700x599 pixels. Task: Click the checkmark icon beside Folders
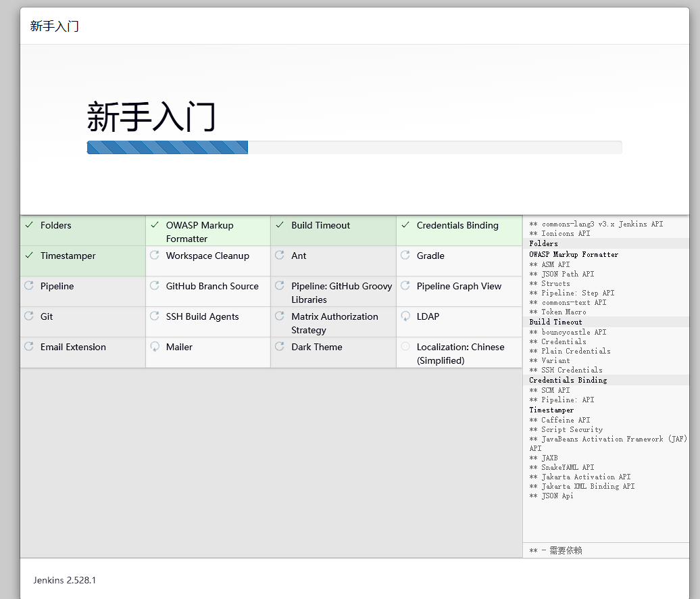28,225
